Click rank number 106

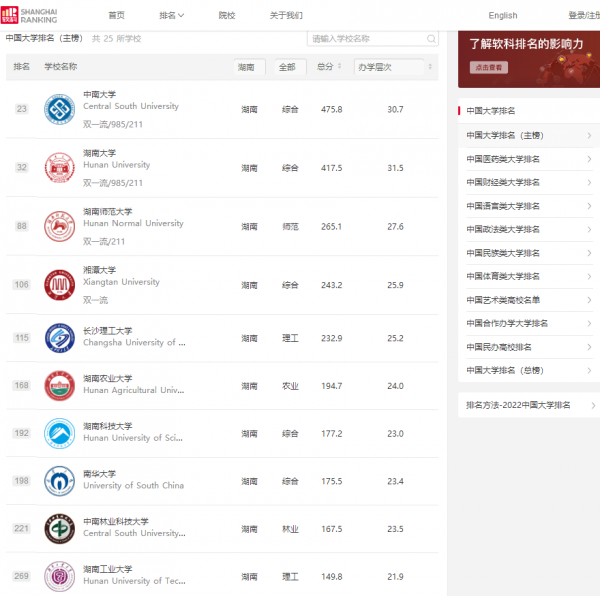22,285
